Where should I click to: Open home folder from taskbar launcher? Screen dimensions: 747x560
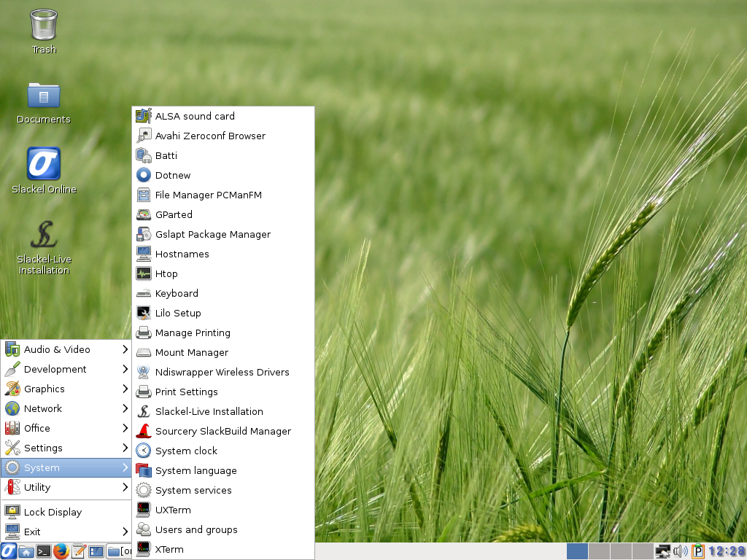(26, 551)
